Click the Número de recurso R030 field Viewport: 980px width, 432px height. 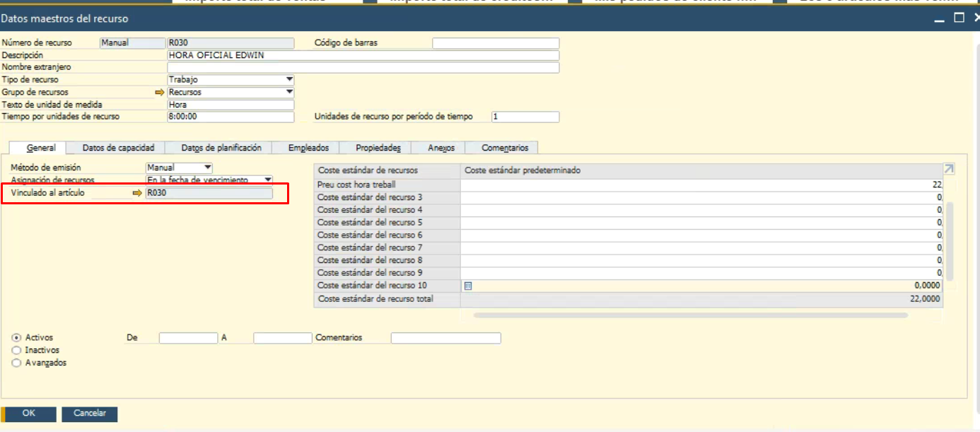coord(231,43)
